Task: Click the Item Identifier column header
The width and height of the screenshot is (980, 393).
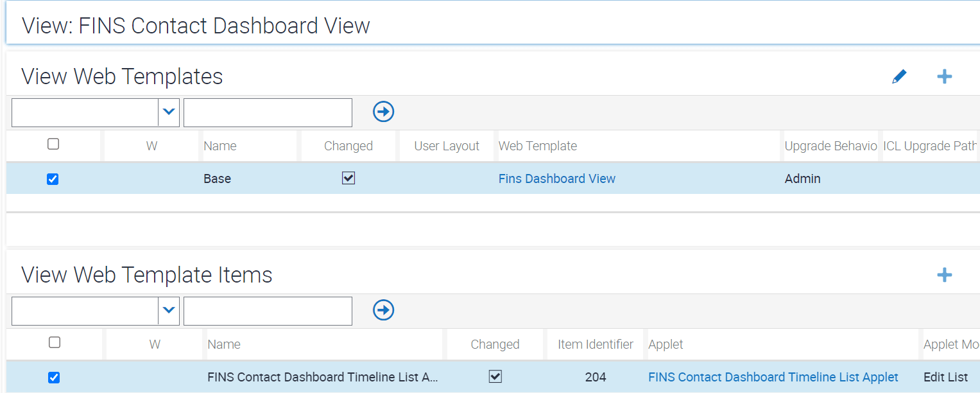Action: tap(594, 344)
